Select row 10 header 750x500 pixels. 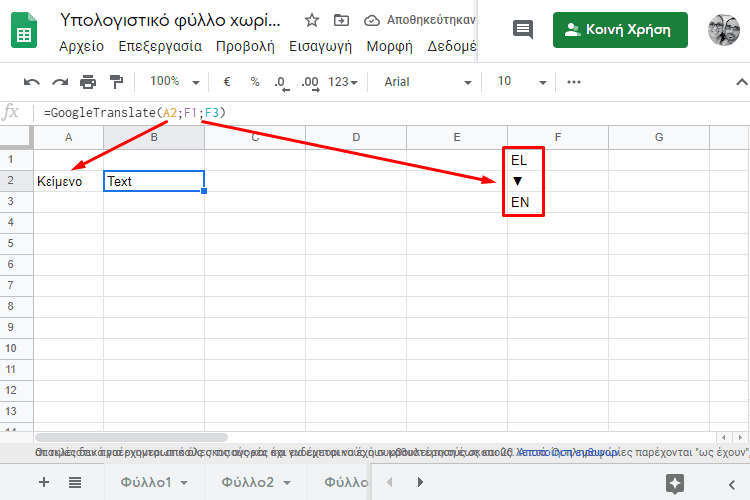pos(16,348)
